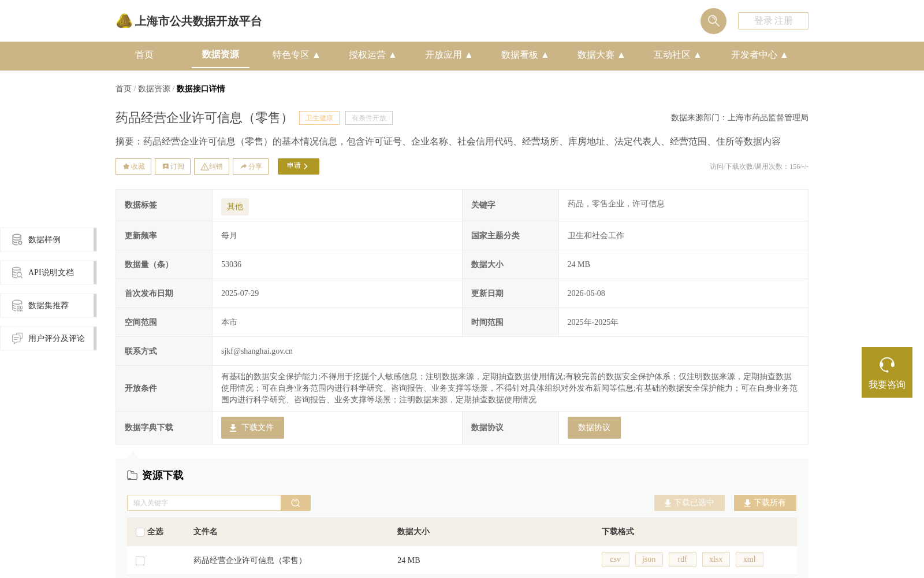
Task: Tick the 全选 select-all checkbox
Action: [x=140, y=532]
